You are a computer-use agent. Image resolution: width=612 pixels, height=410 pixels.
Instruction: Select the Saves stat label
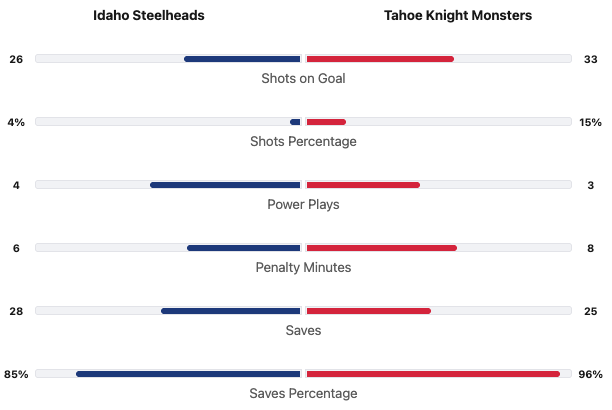tap(303, 330)
